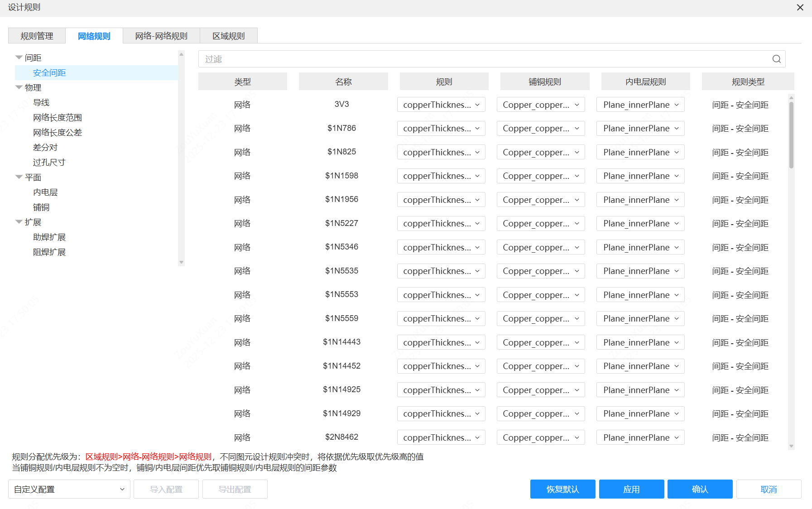Viewport: 812px width, 509px height.
Task: Open the 区域规则 tab
Action: coord(229,36)
